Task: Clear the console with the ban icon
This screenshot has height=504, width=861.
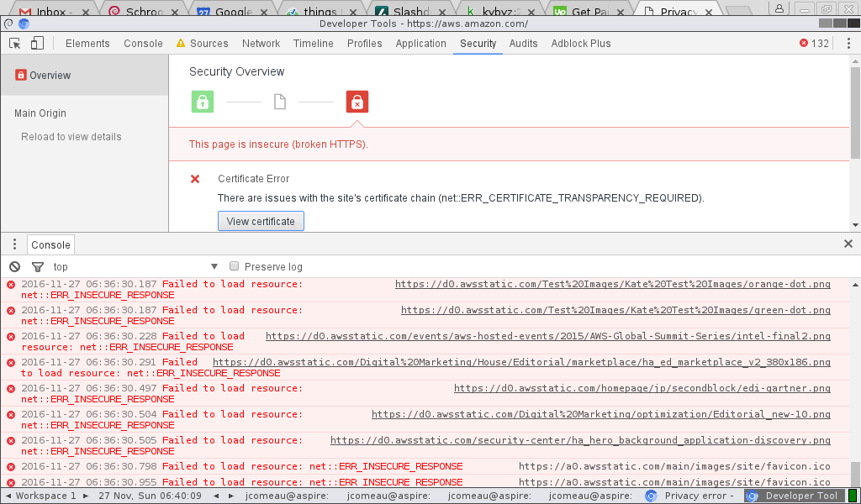Action: 15,266
